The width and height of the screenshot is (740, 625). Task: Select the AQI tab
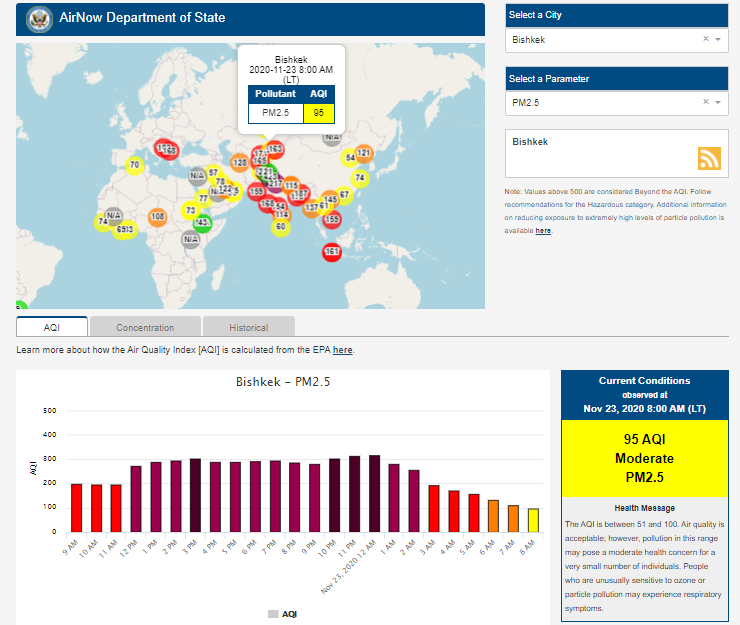tap(52, 327)
